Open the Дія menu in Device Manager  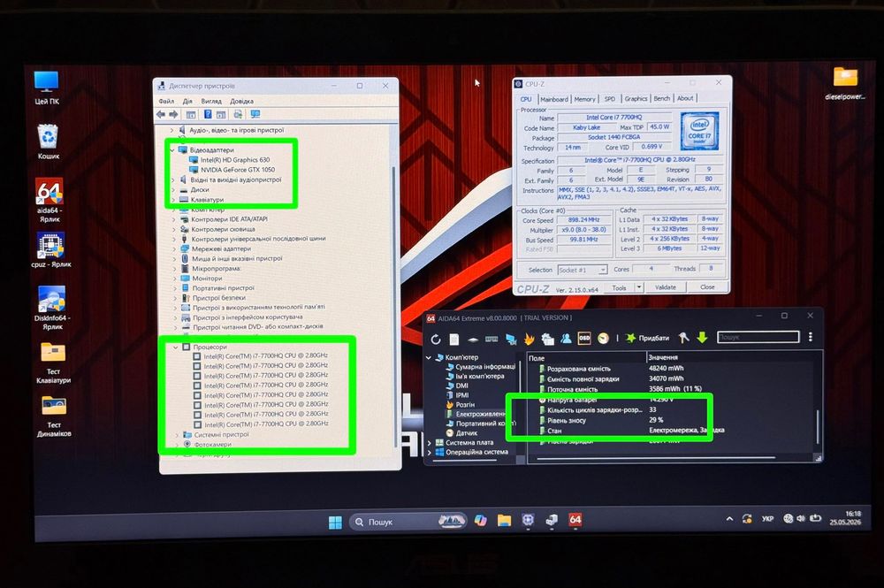tap(187, 102)
